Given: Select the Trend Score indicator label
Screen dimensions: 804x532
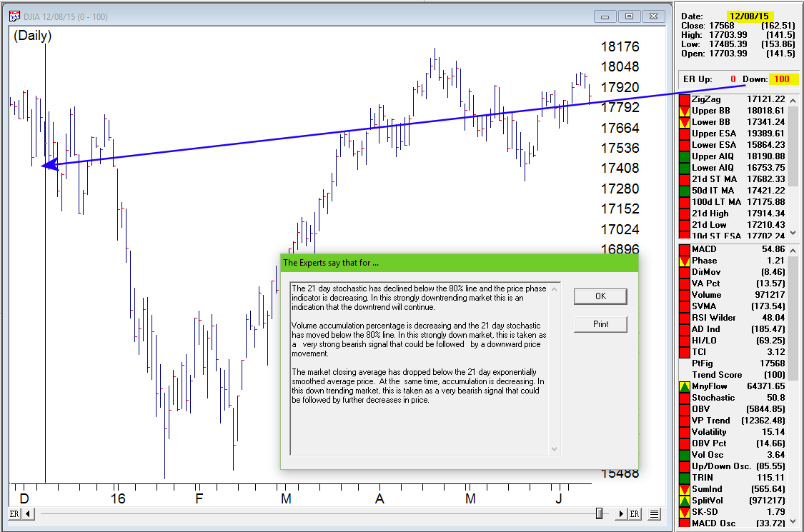Looking at the screenshot, I should (x=717, y=375).
